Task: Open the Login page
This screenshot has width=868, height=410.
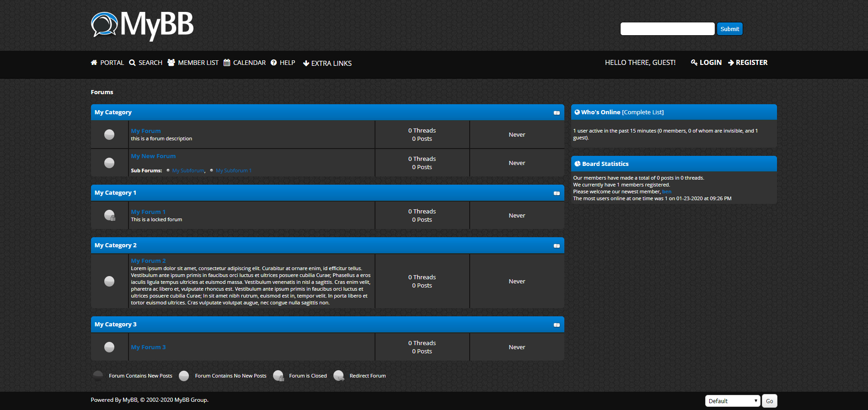Action: pos(707,63)
